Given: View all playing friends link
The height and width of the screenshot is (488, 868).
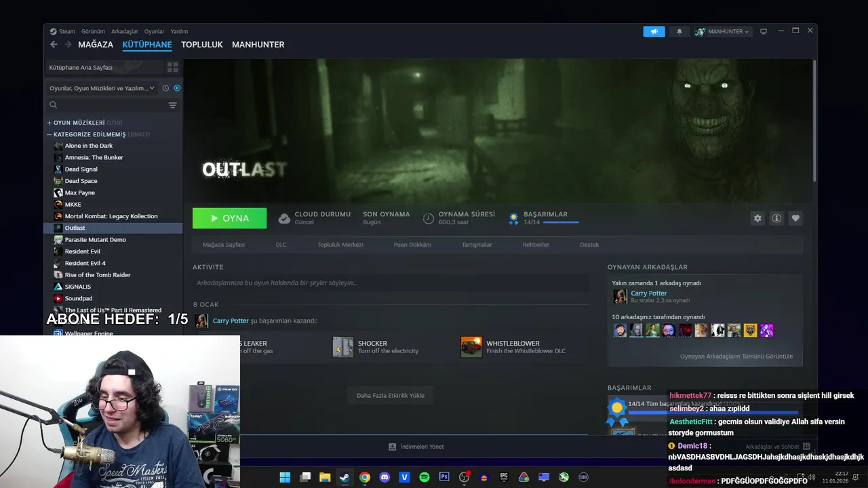Looking at the screenshot, I should point(736,356).
